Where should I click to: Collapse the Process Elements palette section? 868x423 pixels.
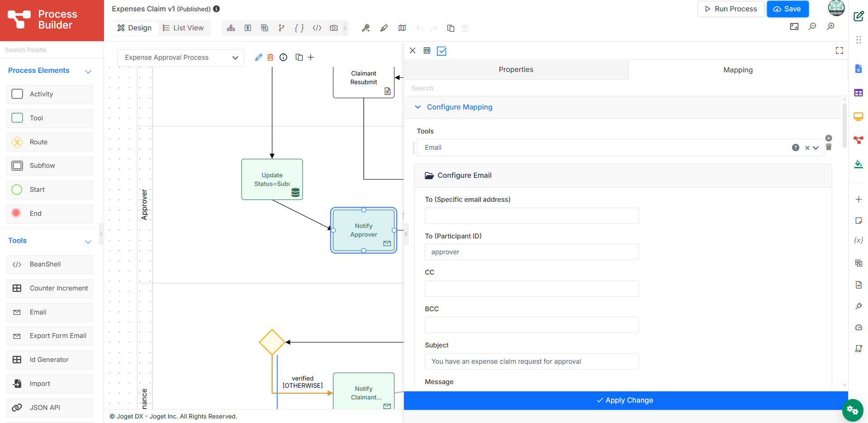click(88, 71)
